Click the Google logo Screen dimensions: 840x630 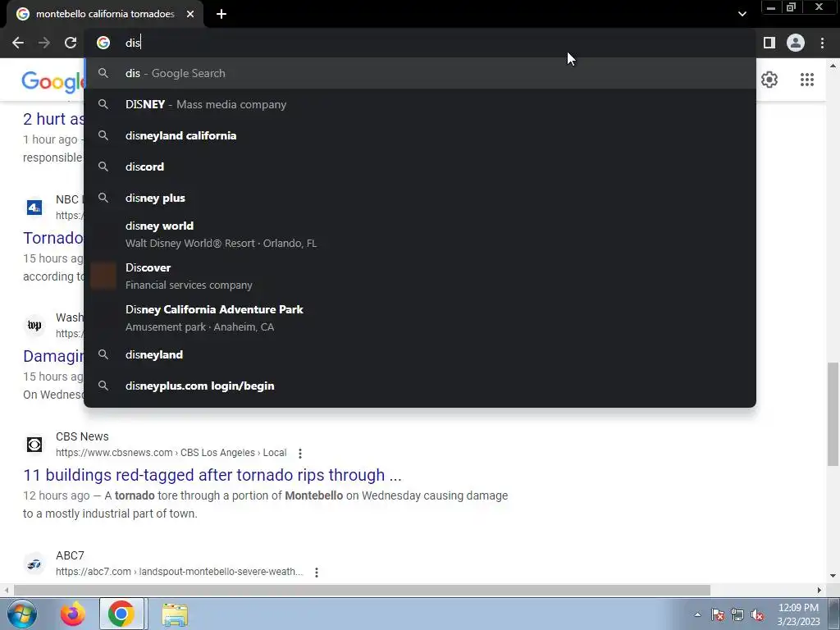tap(52, 81)
